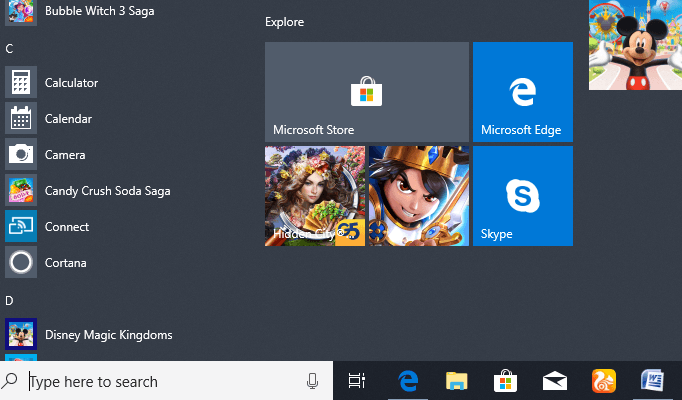The width and height of the screenshot is (682, 400).
Task: Open the Mickey Mouse Disney tile
Action: [x=635, y=45]
